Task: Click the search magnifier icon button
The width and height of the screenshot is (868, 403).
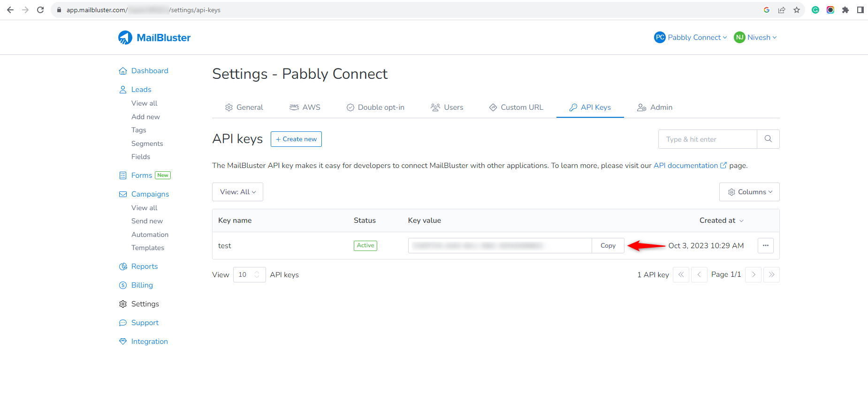Action: (x=768, y=139)
